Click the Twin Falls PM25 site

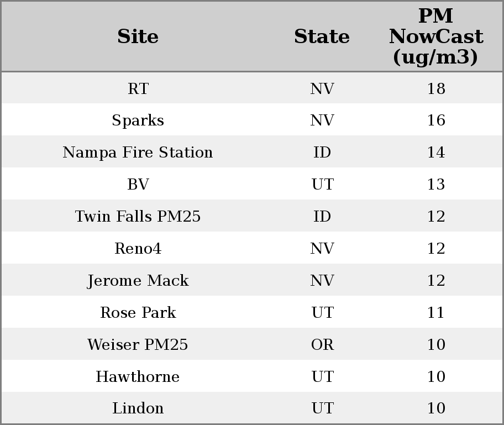[138, 217]
